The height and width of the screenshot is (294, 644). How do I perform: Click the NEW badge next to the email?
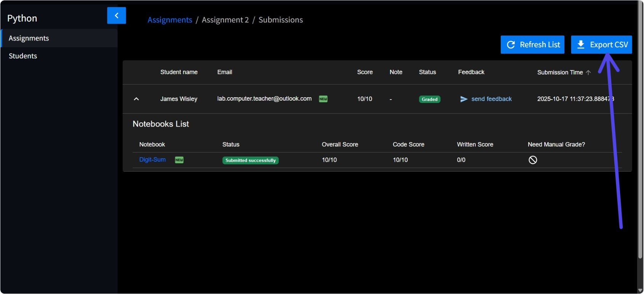(323, 99)
